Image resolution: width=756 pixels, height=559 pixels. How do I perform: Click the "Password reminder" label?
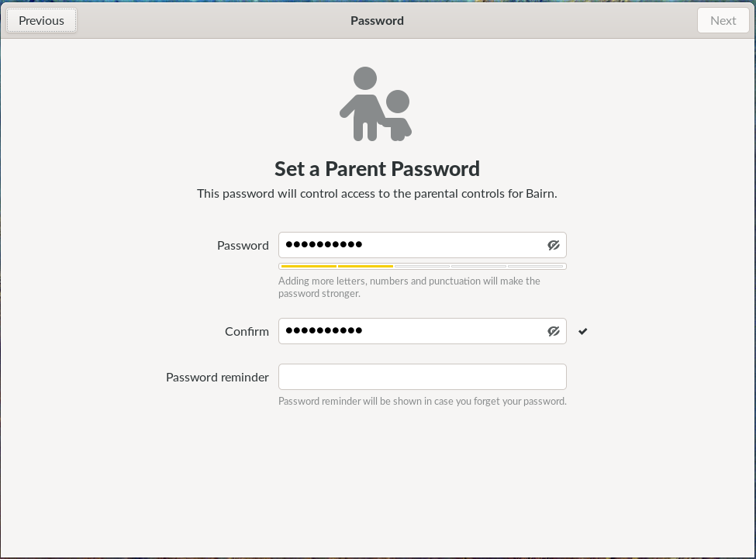click(x=217, y=378)
